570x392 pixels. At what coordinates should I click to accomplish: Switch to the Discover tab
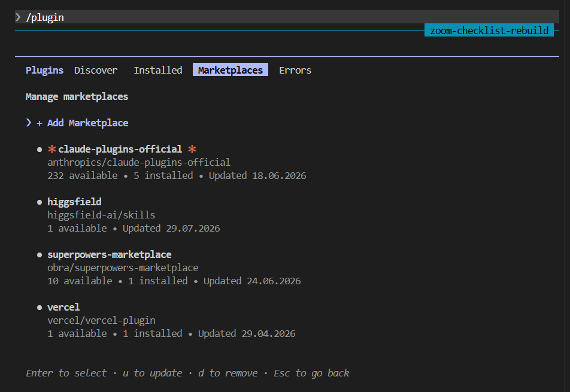96,70
